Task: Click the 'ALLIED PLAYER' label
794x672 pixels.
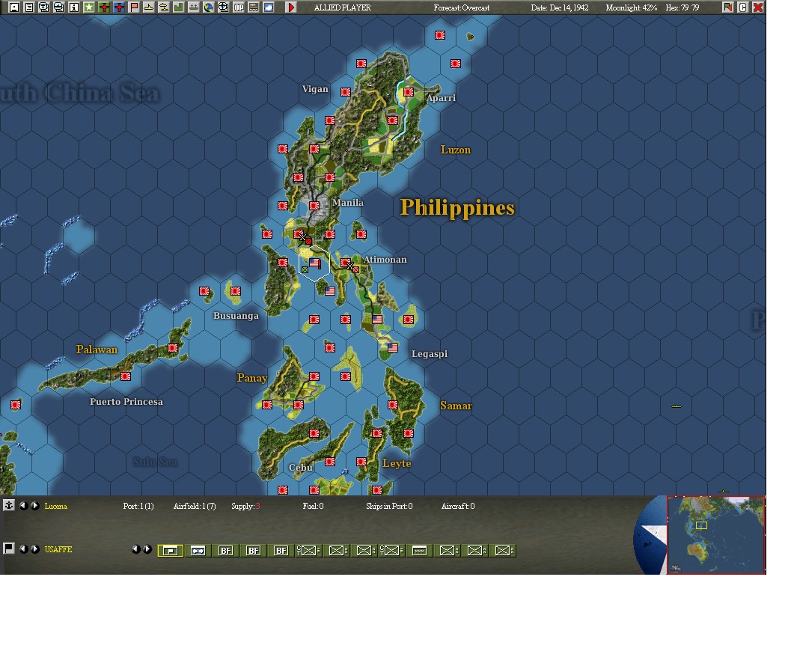Action: point(342,7)
